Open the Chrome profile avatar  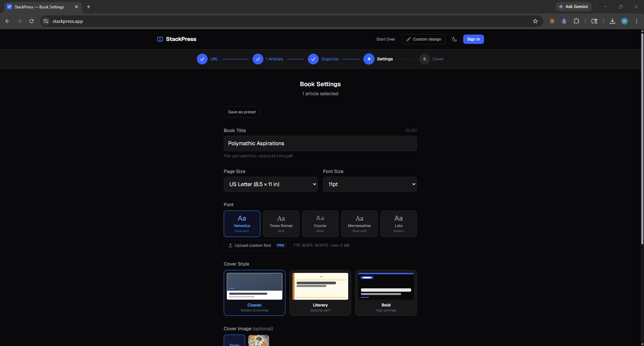[625, 21]
